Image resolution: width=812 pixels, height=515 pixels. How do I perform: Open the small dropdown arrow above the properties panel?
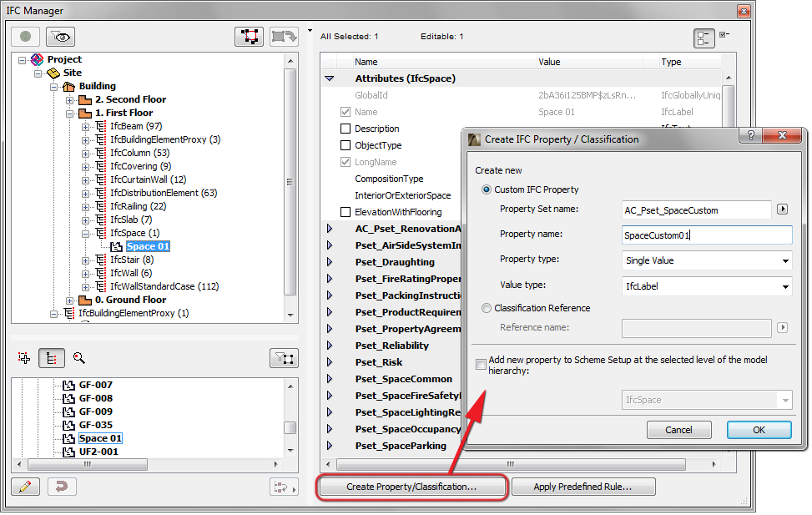click(310, 31)
